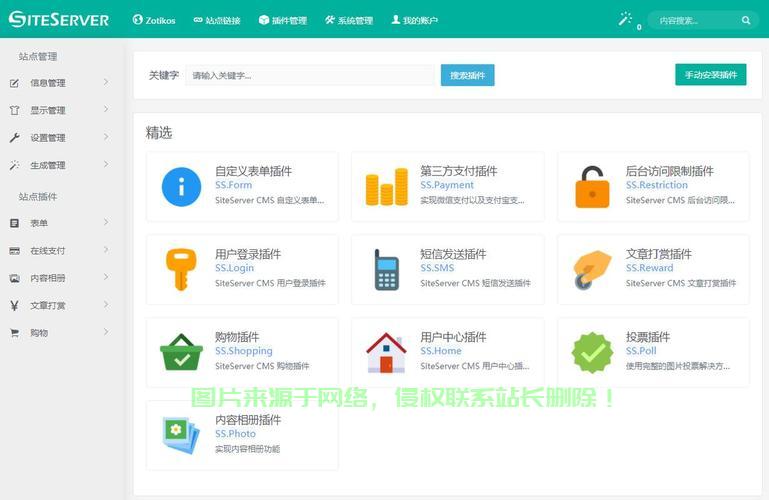This screenshot has height=500, width=769.
Task: Open the SS.Poll link
Action: (x=641, y=350)
